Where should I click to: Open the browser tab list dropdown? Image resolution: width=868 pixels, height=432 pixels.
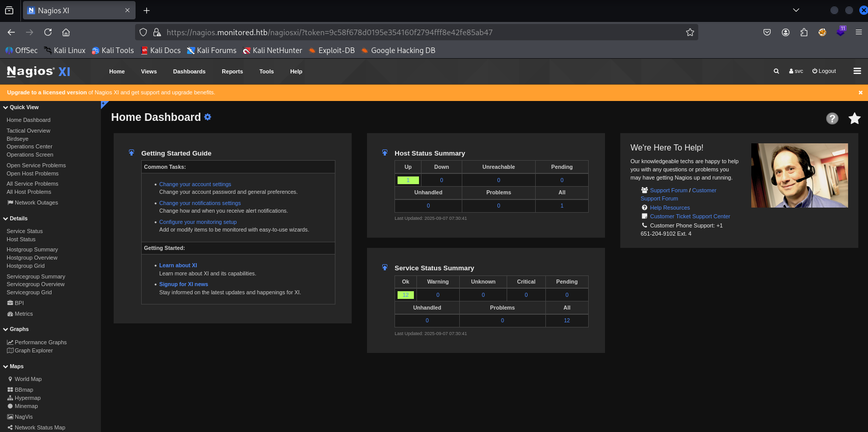tap(796, 10)
